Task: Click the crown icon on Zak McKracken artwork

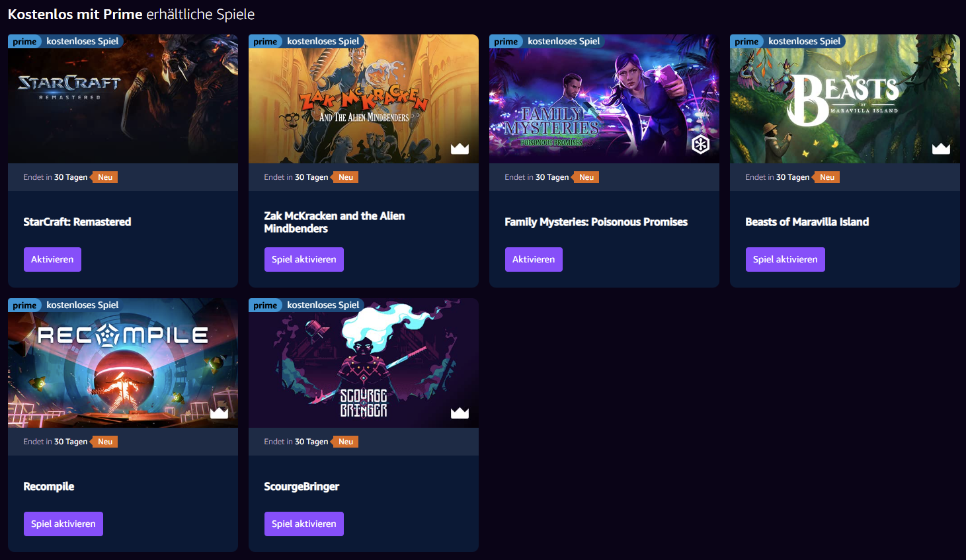Action: click(460, 149)
